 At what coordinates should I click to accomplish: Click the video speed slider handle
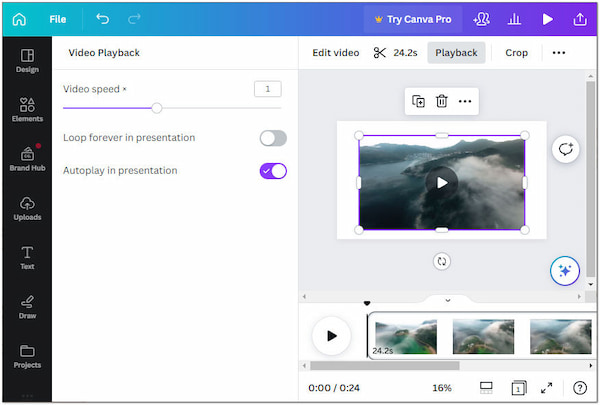pos(157,108)
